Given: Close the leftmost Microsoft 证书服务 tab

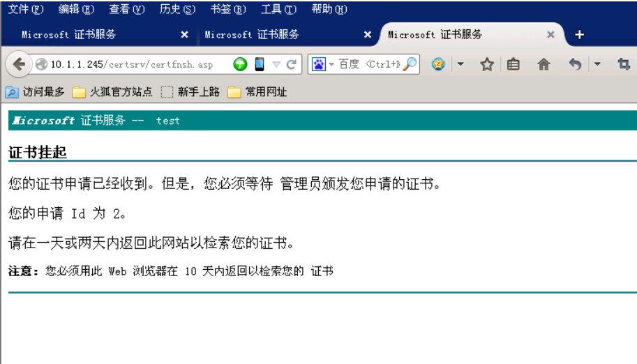Looking at the screenshot, I should point(184,35).
